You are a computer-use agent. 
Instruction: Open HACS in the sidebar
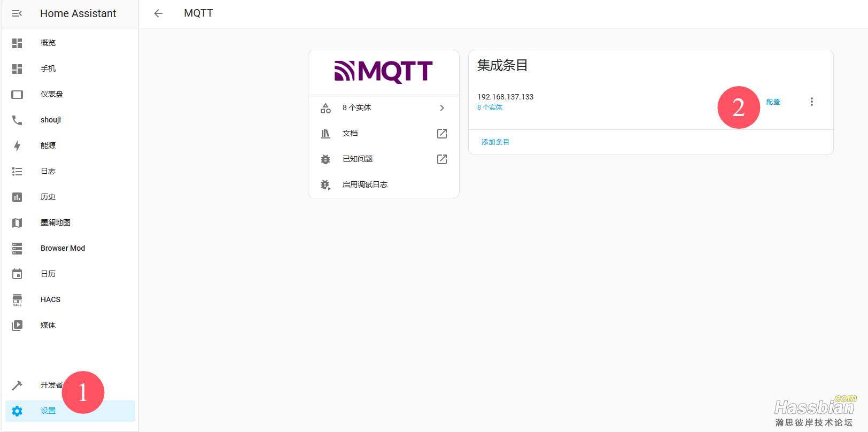[70, 300]
